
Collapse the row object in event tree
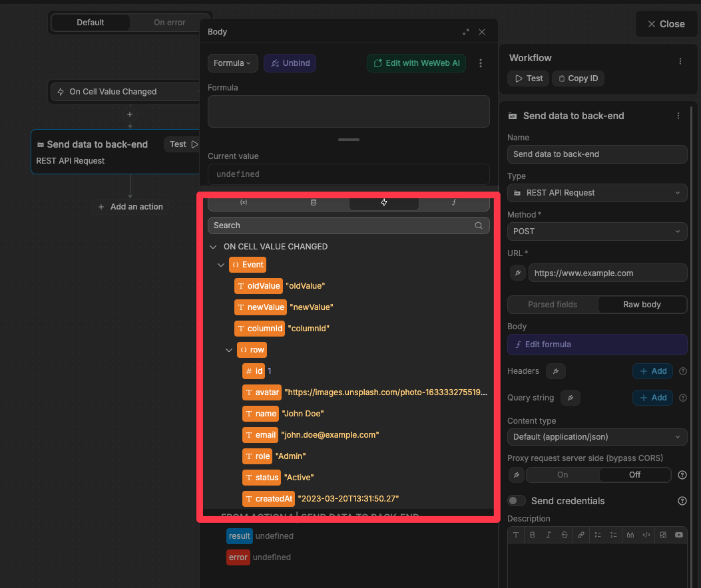229,350
